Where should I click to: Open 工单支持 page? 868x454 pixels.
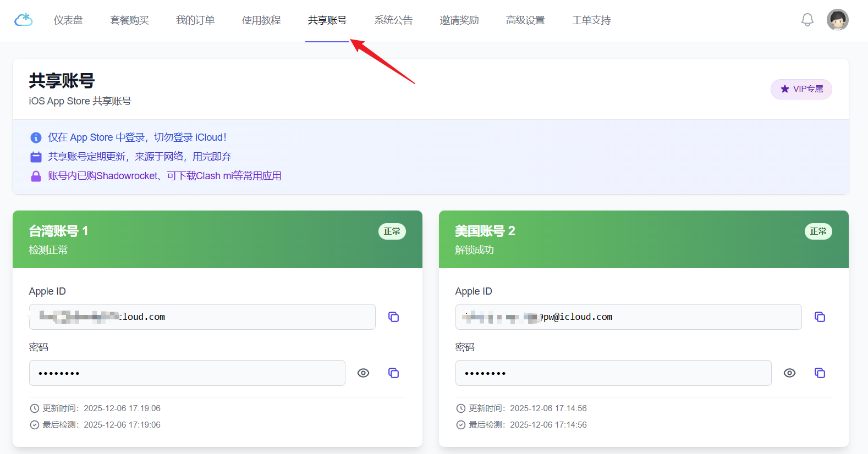coord(591,20)
